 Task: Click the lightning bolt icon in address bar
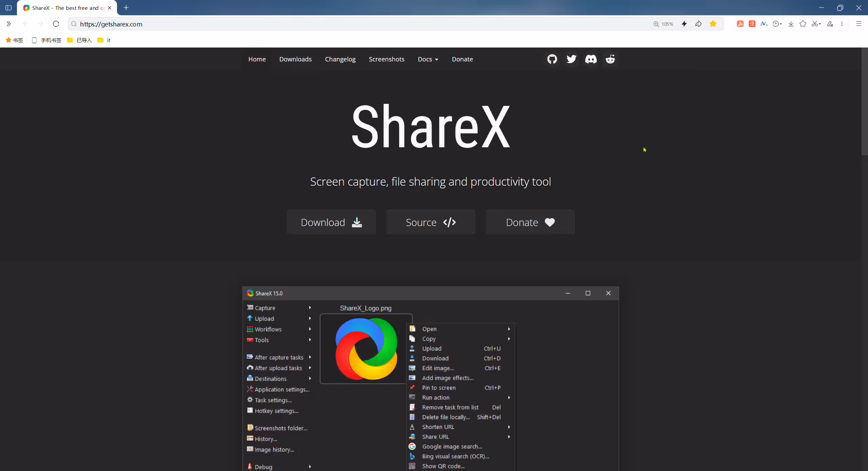[684, 24]
